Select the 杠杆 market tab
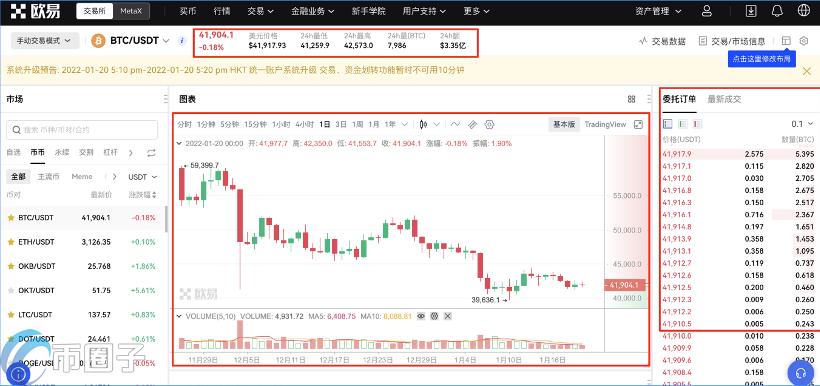820x386 pixels. click(x=110, y=153)
